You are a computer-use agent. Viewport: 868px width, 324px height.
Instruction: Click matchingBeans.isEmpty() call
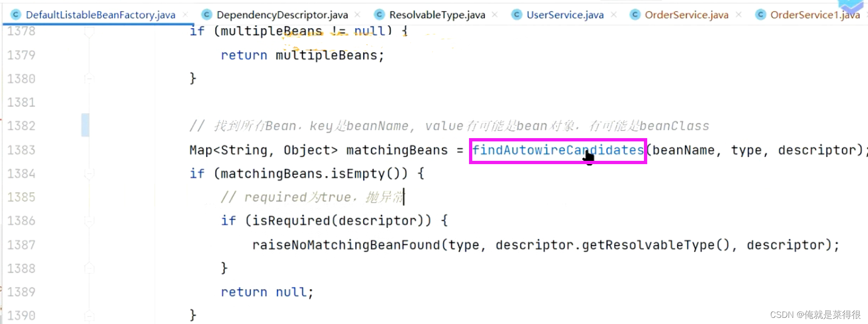pos(314,174)
